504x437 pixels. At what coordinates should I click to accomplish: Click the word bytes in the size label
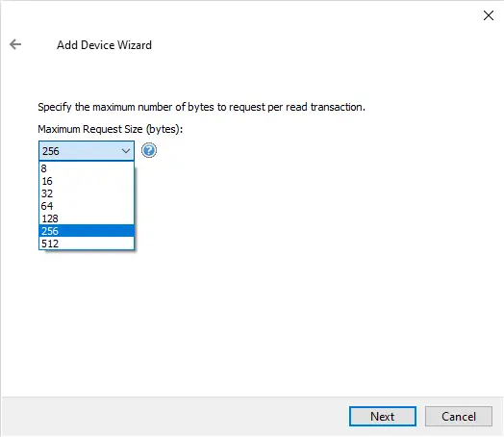(164, 129)
